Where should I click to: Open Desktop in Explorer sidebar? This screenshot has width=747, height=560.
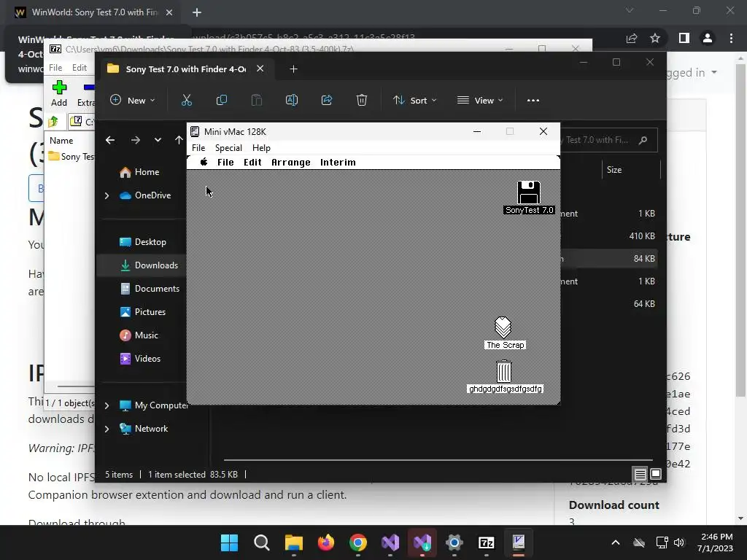pyautogui.click(x=143, y=242)
